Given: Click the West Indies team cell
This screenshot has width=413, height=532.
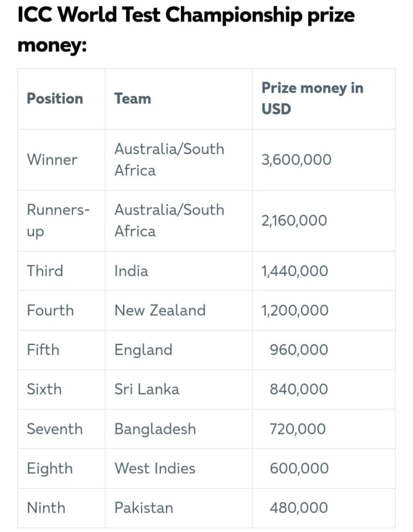Looking at the screenshot, I should tap(154, 469).
